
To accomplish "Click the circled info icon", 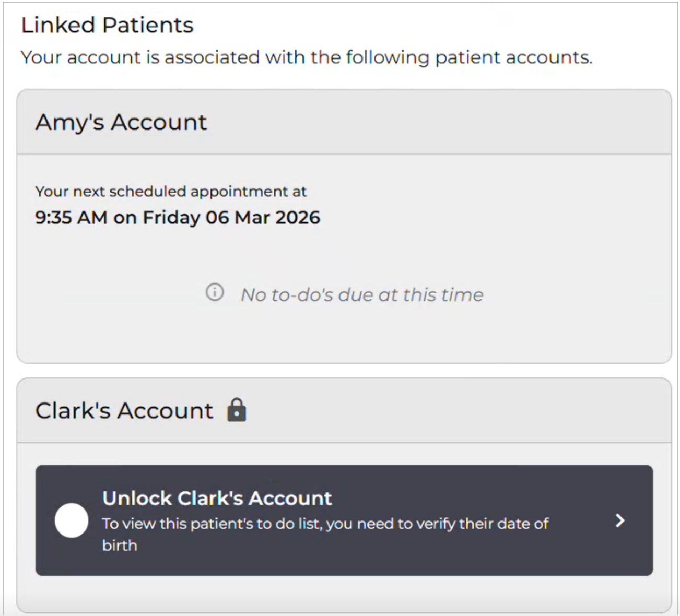I will point(215,293).
